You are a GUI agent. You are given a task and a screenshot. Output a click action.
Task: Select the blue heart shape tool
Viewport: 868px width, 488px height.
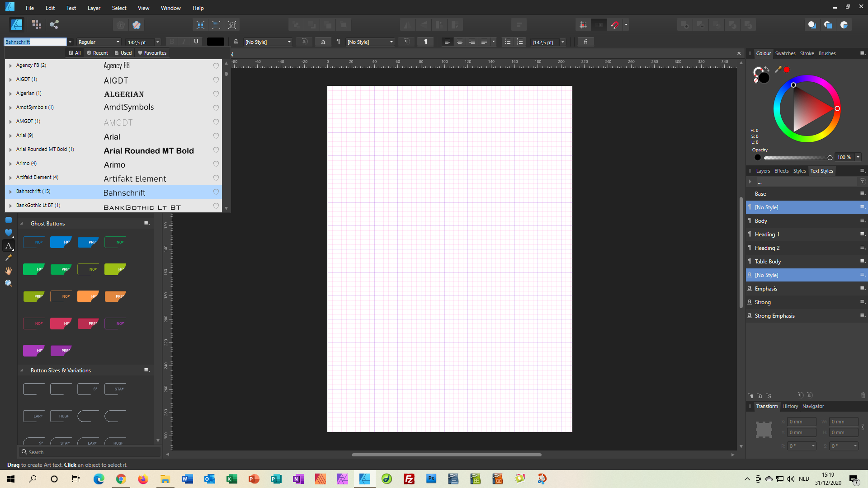[x=8, y=233]
